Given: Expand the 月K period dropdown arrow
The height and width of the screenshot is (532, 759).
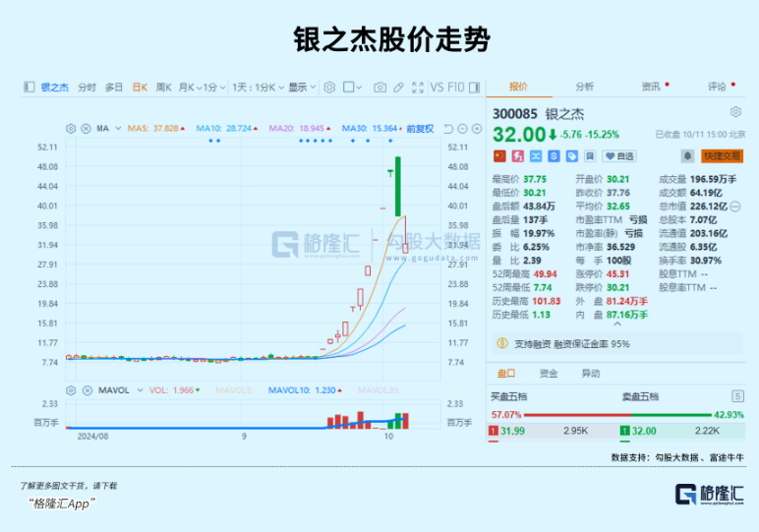Looking at the screenshot, I should click(x=199, y=88).
